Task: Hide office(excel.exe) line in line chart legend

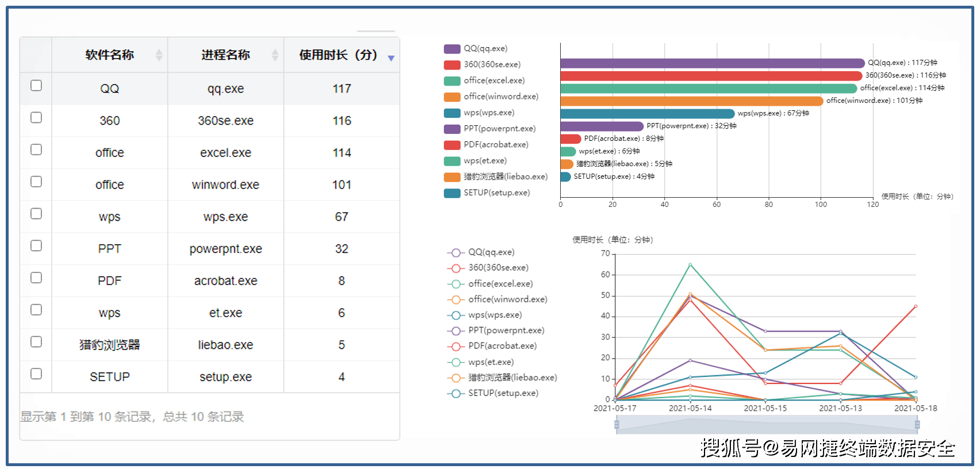Action: [x=455, y=284]
